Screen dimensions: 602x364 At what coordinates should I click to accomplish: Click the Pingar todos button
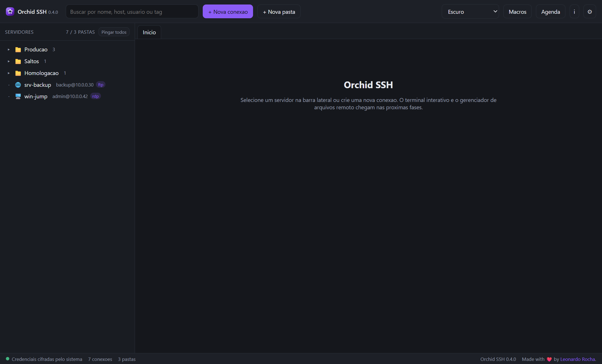pos(114,32)
